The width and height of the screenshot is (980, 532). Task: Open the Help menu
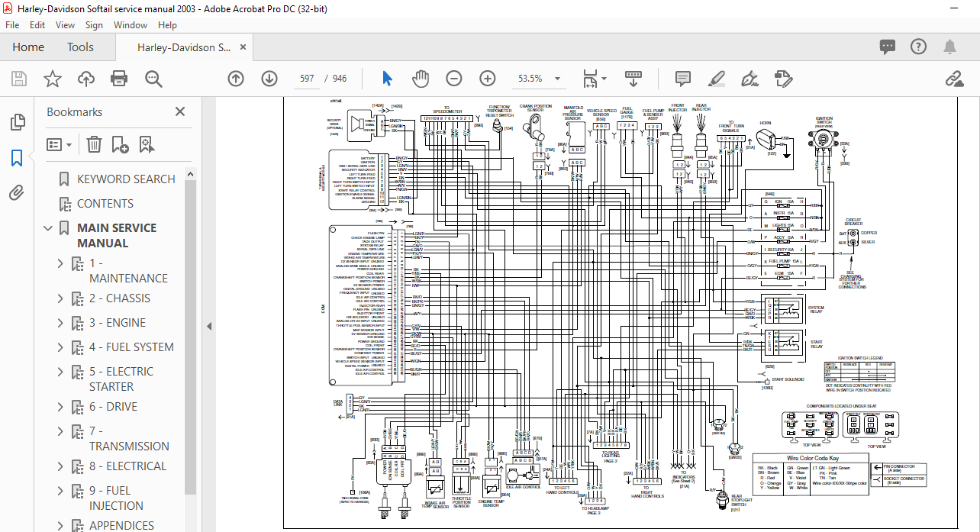tap(167, 25)
